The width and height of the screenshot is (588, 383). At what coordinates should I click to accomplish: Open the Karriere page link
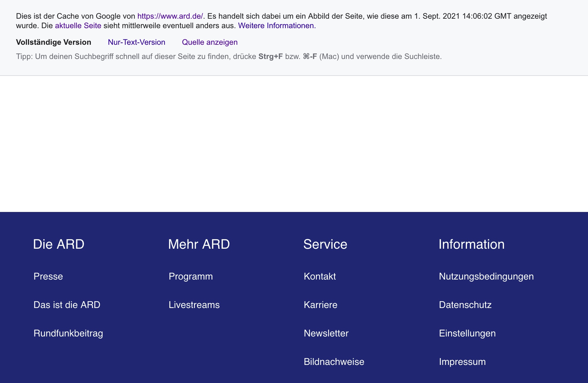pyautogui.click(x=320, y=305)
